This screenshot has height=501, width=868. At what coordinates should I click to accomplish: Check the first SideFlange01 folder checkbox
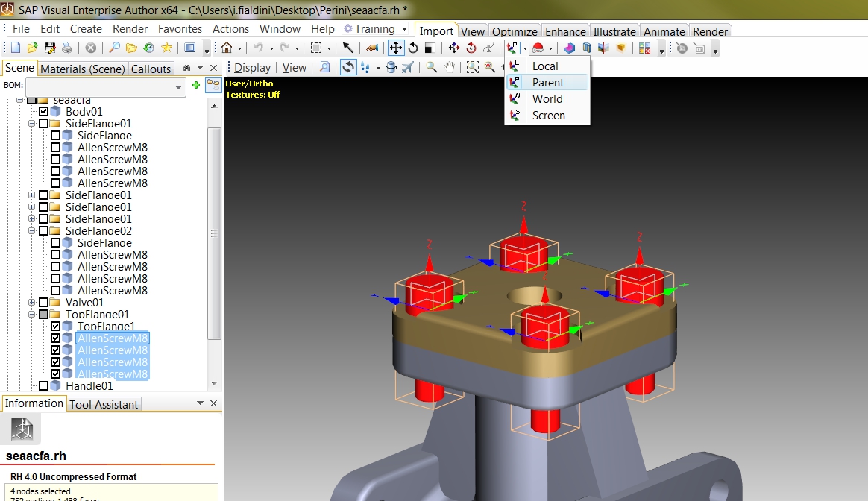[x=44, y=124]
